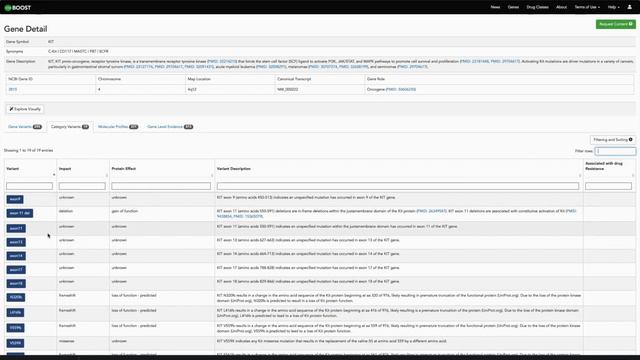Viewport: 640px width, 360px height.
Task: Click the Impact column filter box
Action: (82, 186)
